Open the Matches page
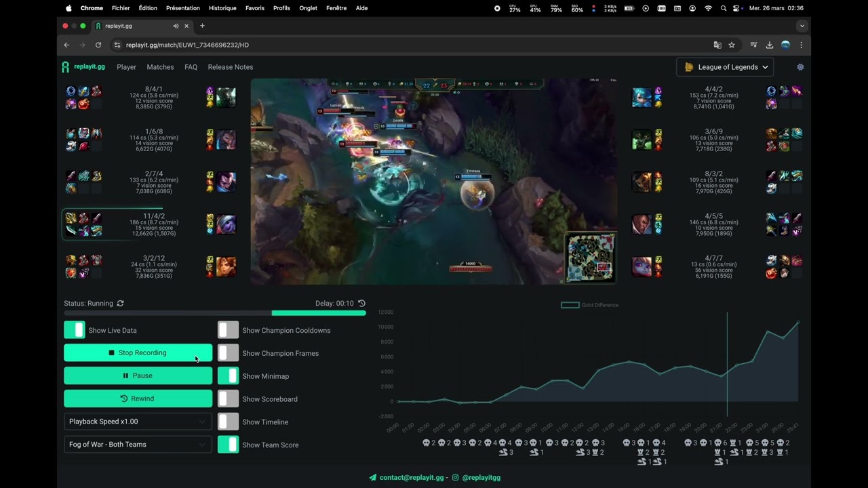 click(x=160, y=67)
